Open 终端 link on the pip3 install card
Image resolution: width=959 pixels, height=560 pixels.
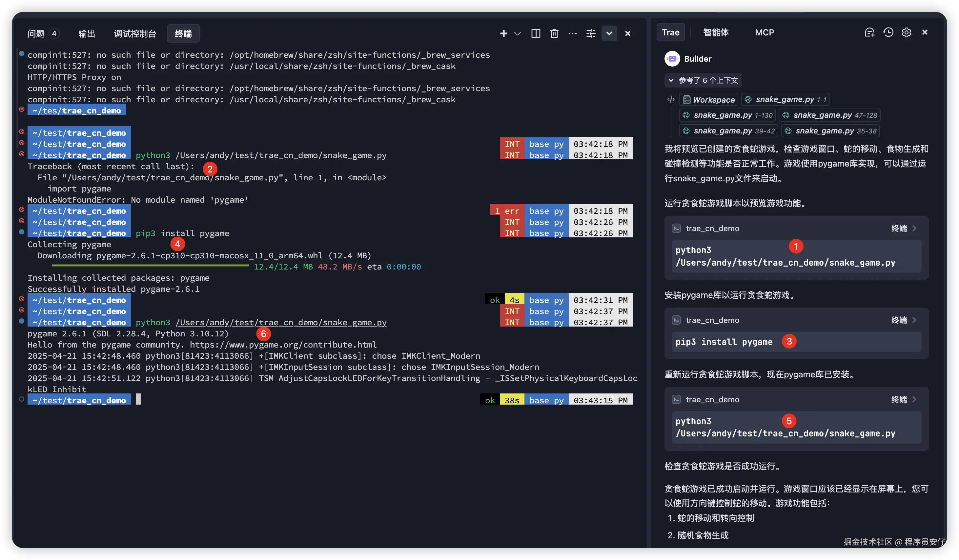click(899, 320)
